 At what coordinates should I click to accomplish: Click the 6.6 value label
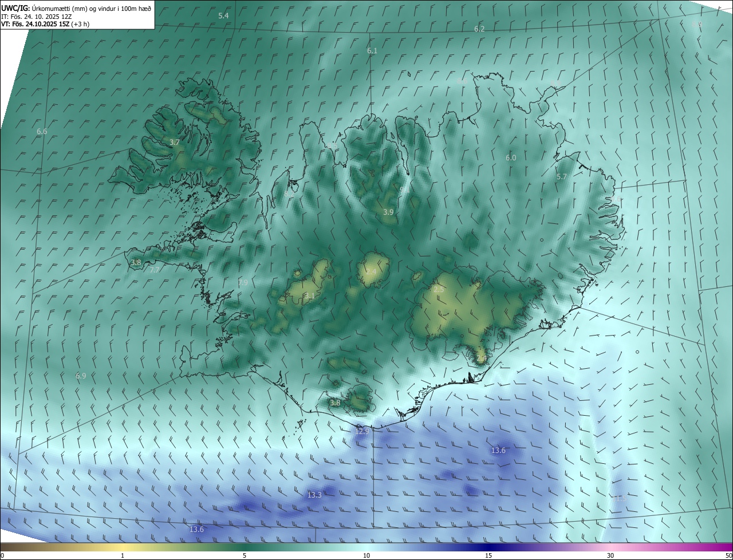[42, 132]
